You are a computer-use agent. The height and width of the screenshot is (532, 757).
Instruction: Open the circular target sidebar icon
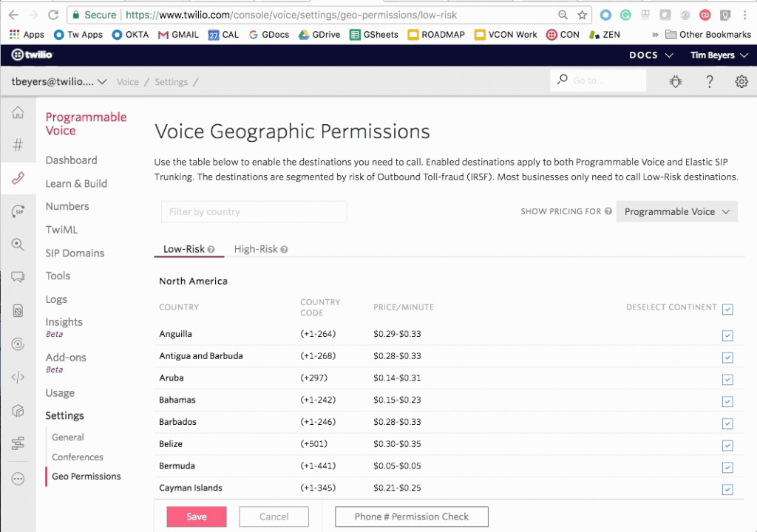coord(18,344)
